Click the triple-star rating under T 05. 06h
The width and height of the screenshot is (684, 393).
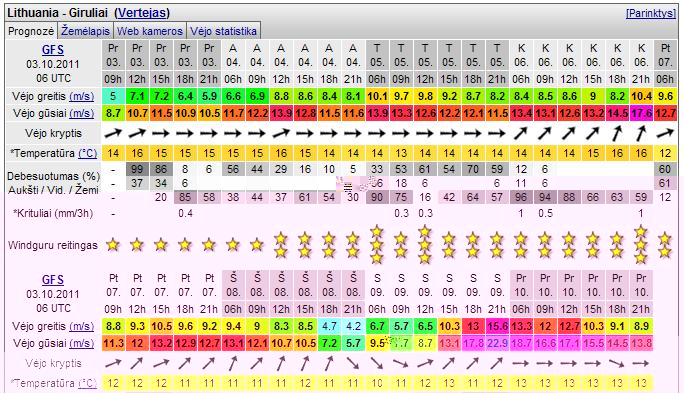(x=377, y=245)
